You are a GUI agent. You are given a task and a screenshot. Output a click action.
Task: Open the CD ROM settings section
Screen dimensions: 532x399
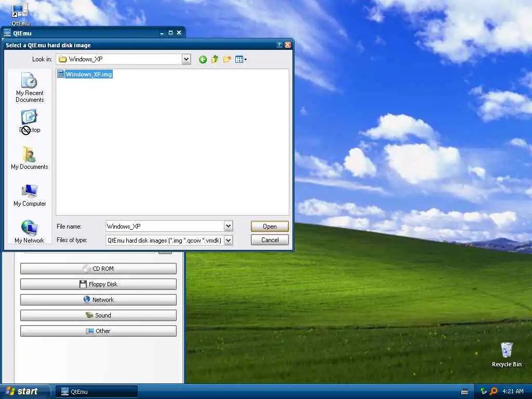[x=98, y=269]
